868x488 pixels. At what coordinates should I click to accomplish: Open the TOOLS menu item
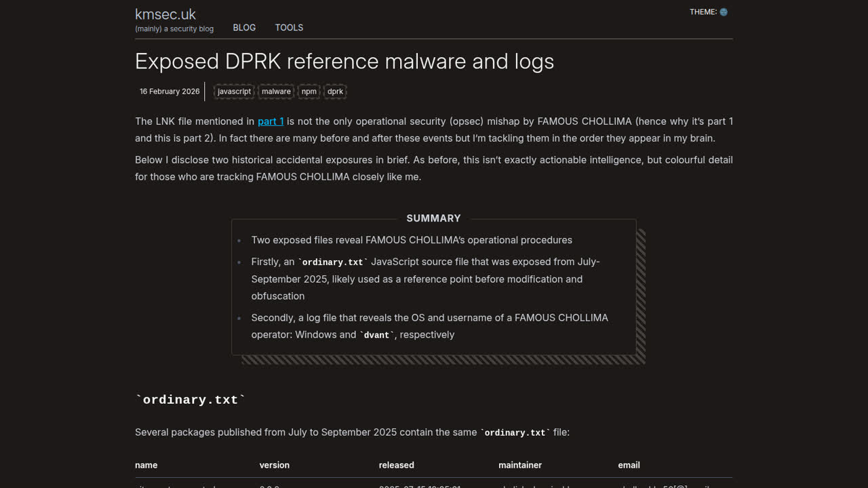pyautogui.click(x=289, y=28)
